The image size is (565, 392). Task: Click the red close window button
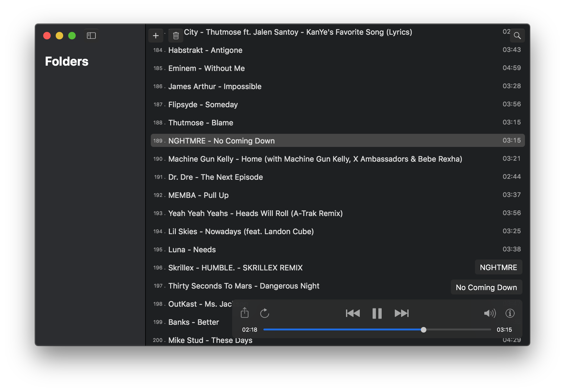point(47,36)
